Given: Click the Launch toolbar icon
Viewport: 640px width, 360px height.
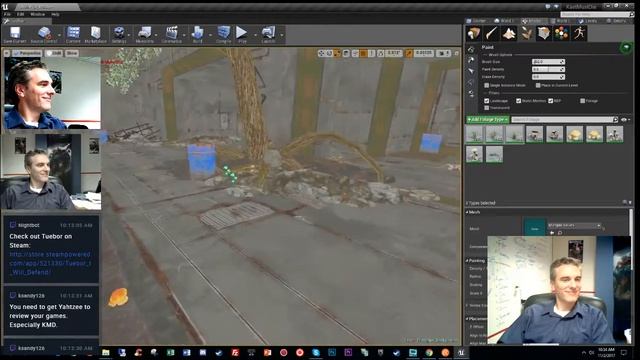Looking at the screenshot, I should (x=268, y=33).
